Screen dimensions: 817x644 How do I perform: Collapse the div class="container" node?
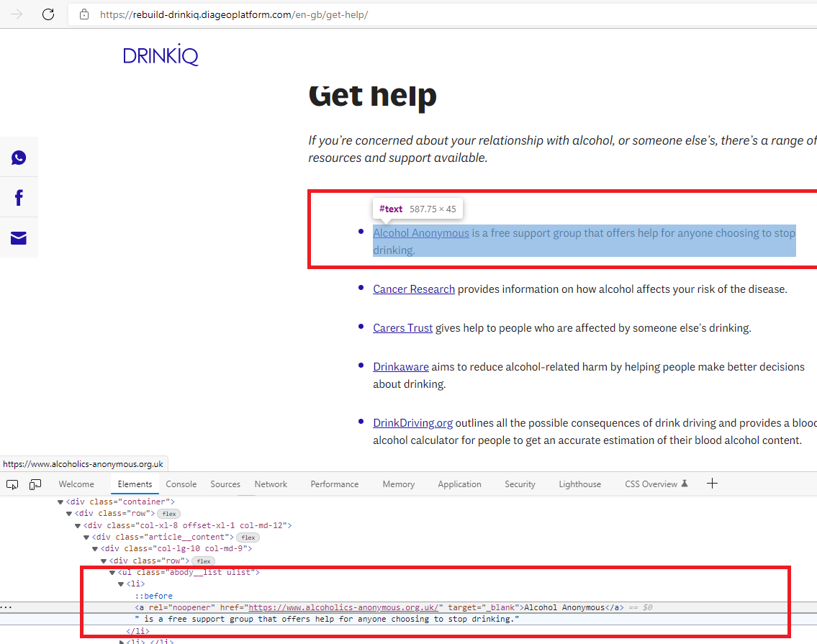point(60,502)
